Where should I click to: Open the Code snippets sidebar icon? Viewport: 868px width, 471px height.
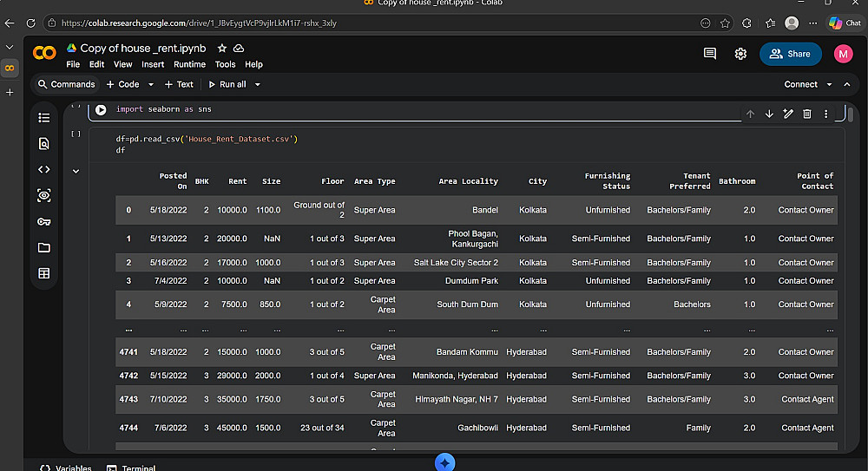(44, 169)
